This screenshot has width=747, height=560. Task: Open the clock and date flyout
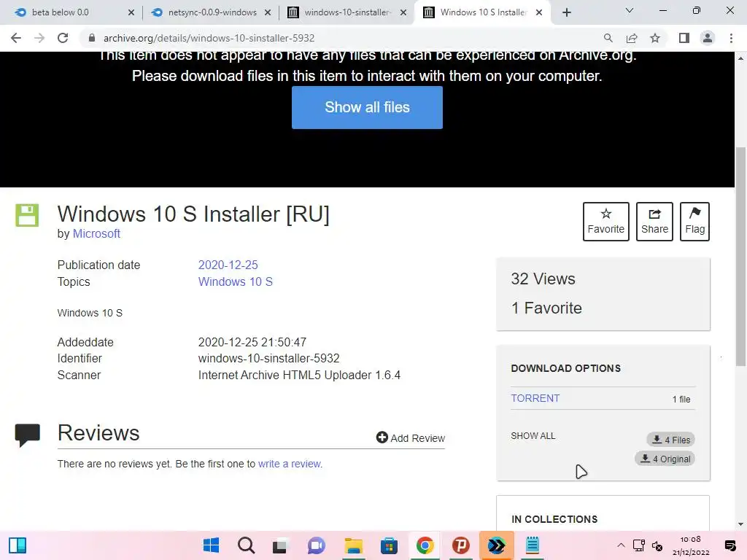pyautogui.click(x=691, y=545)
